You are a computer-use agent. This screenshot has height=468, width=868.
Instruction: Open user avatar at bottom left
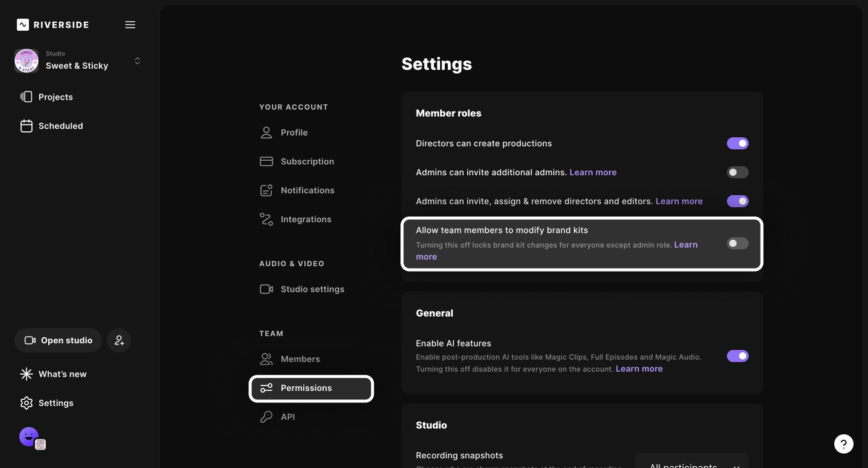[29, 437]
